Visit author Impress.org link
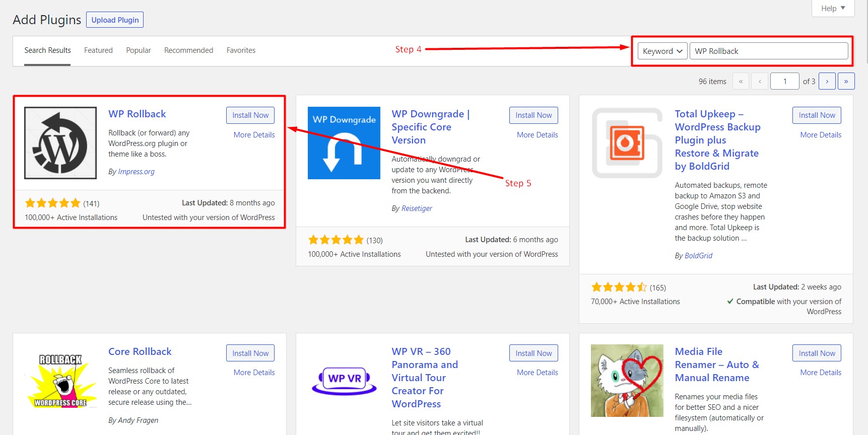Image resolution: width=868 pixels, height=435 pixels. click(x=137, y=172)
